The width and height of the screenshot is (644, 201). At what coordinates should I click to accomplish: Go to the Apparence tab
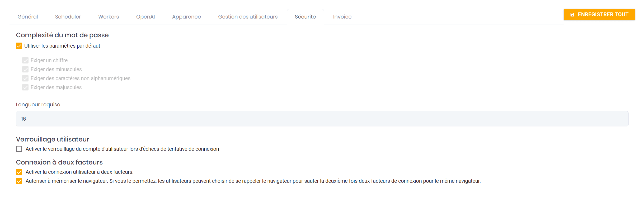point(186,17)
